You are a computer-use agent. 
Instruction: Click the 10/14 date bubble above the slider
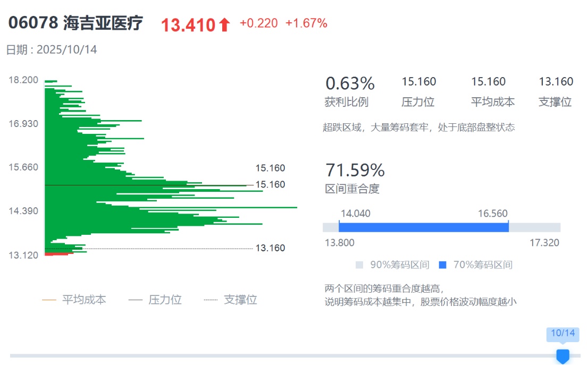[x=563, y=334]
